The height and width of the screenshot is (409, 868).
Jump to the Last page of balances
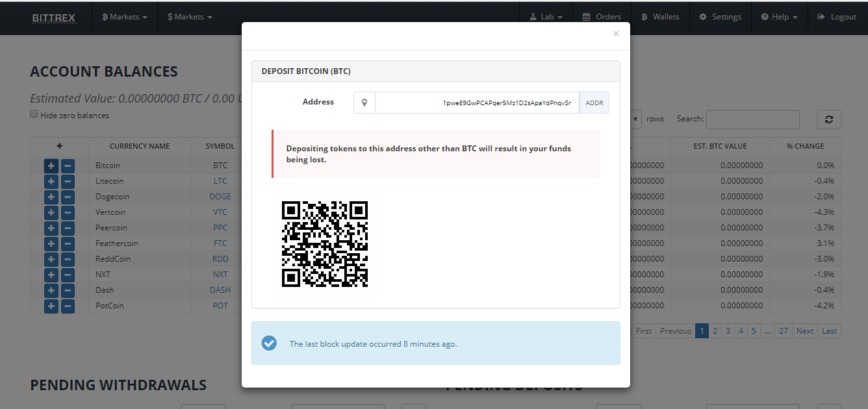[x=830, y=331]
